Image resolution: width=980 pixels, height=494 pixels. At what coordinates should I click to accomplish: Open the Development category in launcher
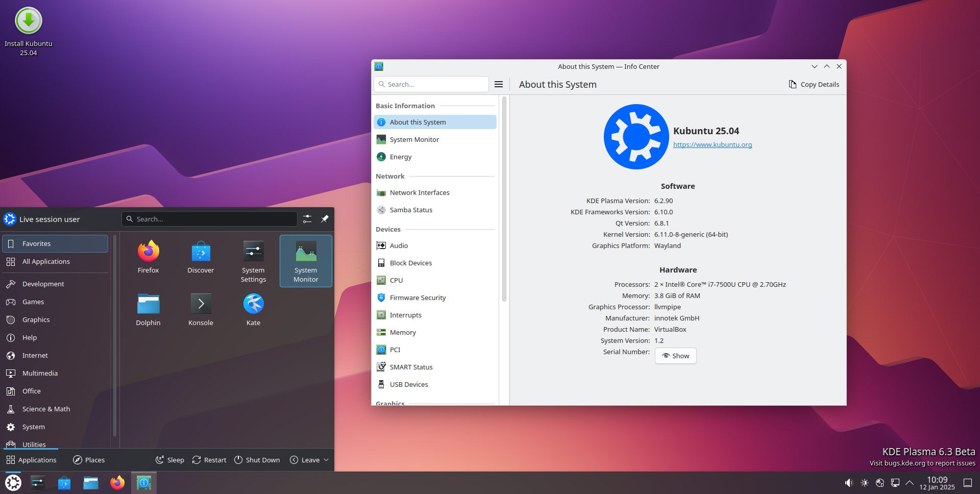point(55,284)
